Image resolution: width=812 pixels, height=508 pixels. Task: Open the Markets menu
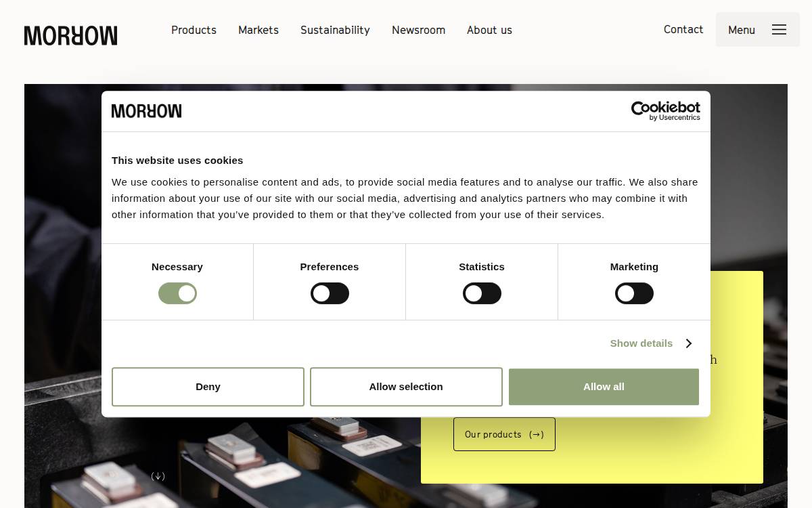258,30
